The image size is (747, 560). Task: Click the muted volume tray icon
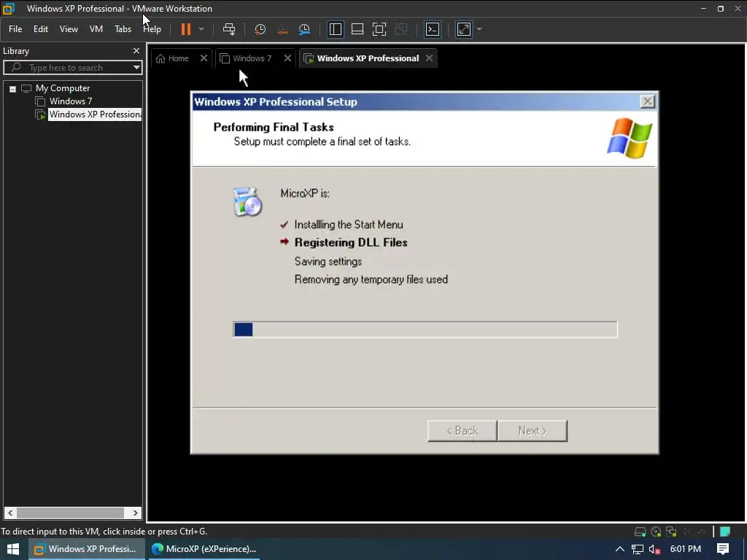tap(654, 549)
